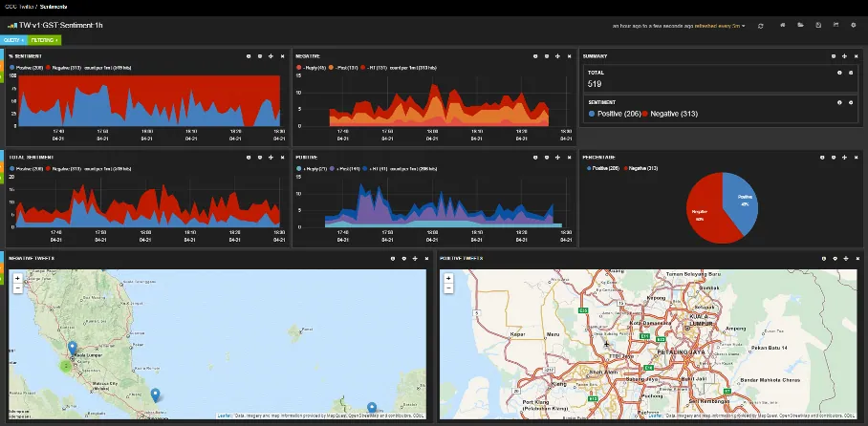This screenshot has width=868, height=426.
Task: Click green side tab on % Sentiment row
Action: [x=2, y=77]
